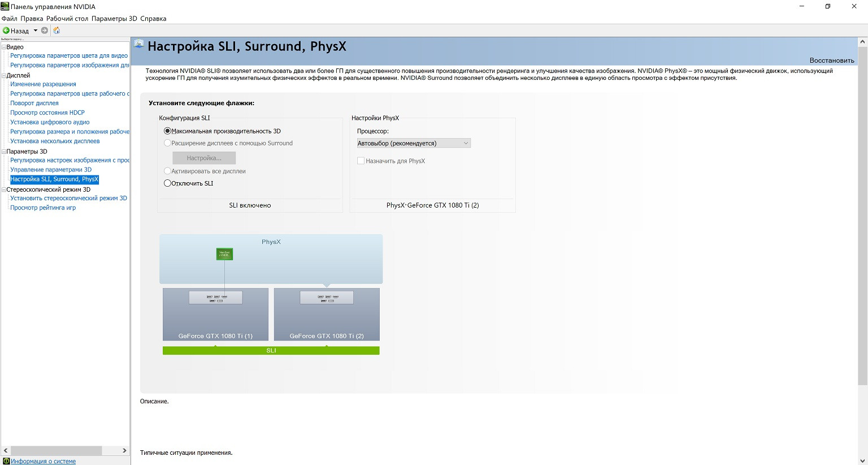Click the Параметры 3D tree heading in sidebar
The image size is (868, 465).
[27, 152]
